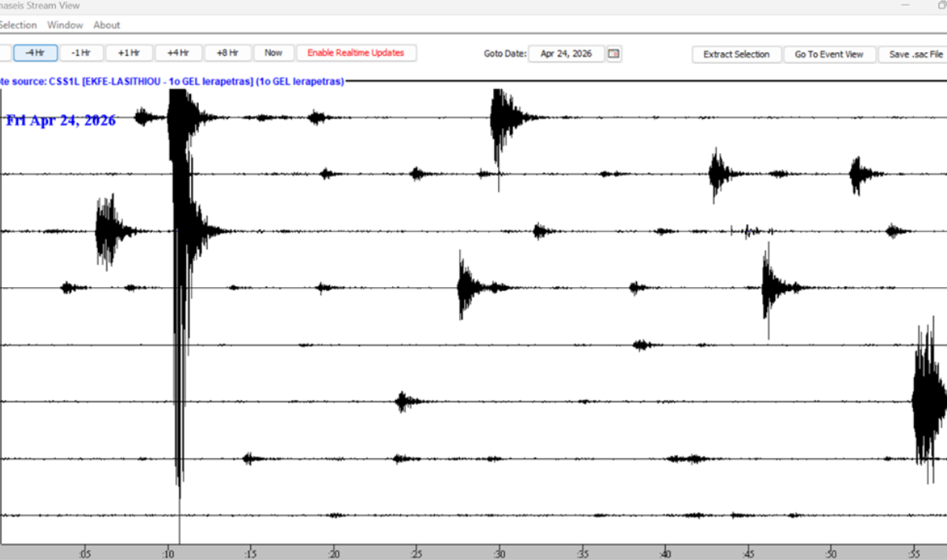Open the Window menu
The image size is (947, 560).
point(65,25)
